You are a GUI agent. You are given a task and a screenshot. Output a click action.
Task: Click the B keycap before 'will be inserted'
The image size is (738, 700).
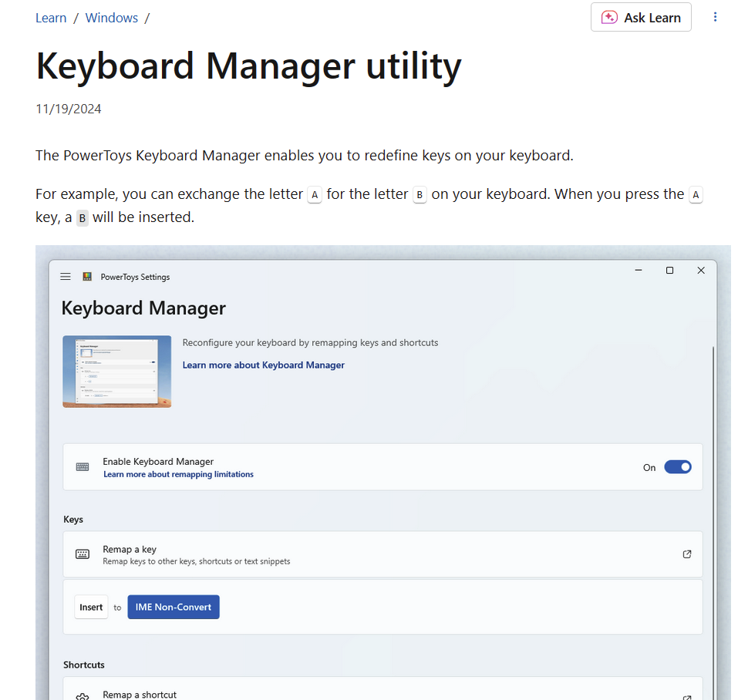tap(83, 218)
